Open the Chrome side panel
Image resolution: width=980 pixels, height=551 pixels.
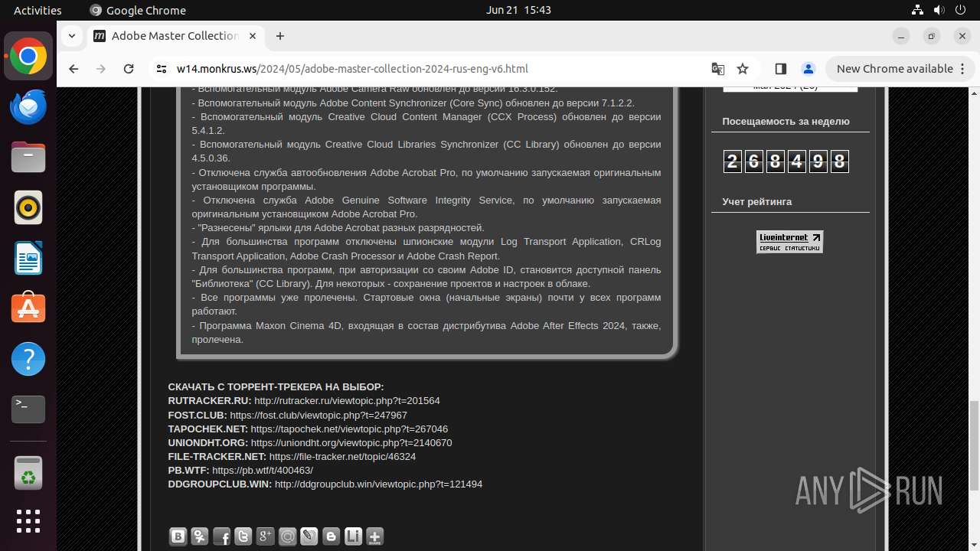781,69
